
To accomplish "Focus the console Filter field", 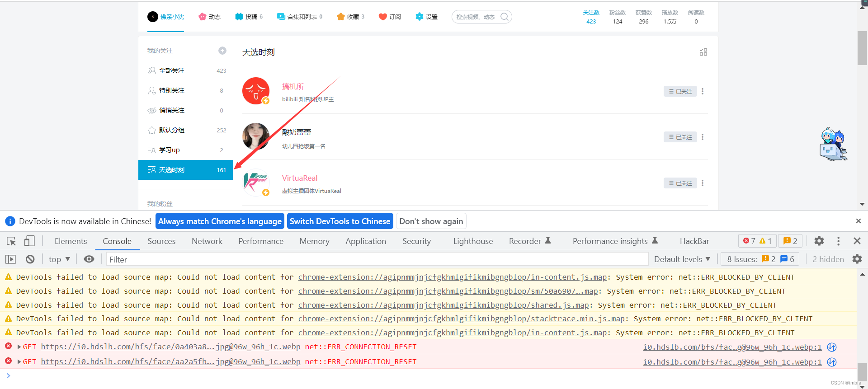I will coord(377,259).
